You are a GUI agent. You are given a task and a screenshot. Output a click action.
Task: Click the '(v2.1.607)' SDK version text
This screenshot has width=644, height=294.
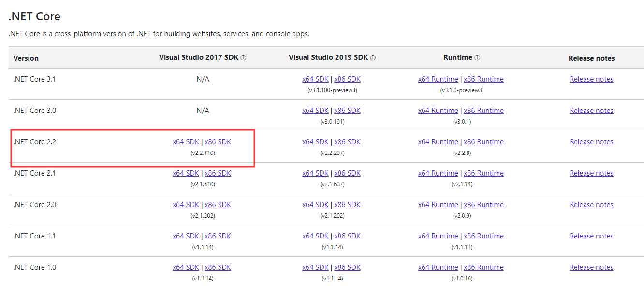point(332,184)
